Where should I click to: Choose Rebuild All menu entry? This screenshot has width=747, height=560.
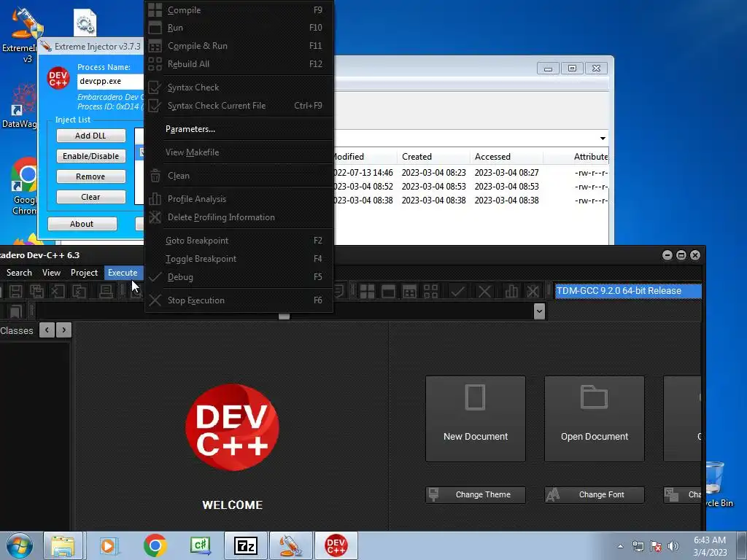239,64
